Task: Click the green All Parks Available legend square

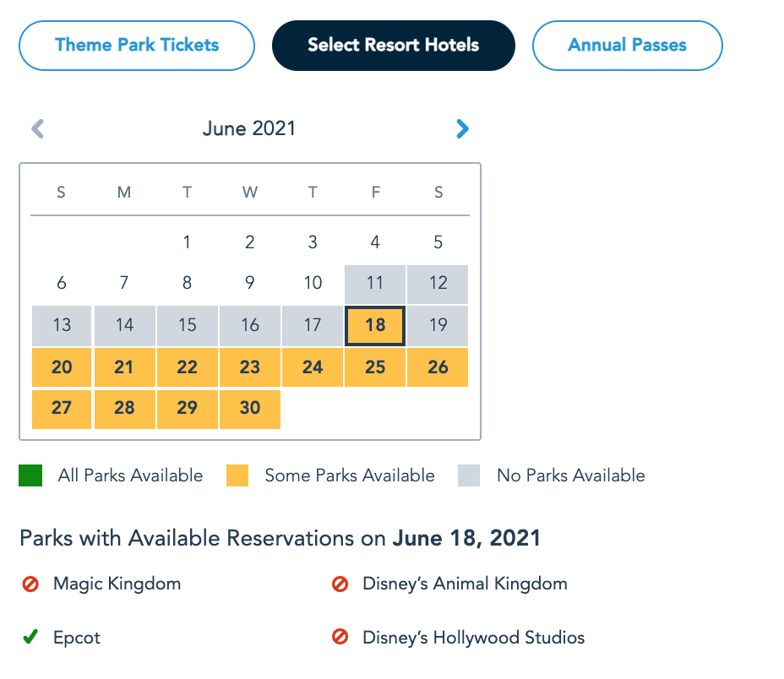Action: pos(30,476)
